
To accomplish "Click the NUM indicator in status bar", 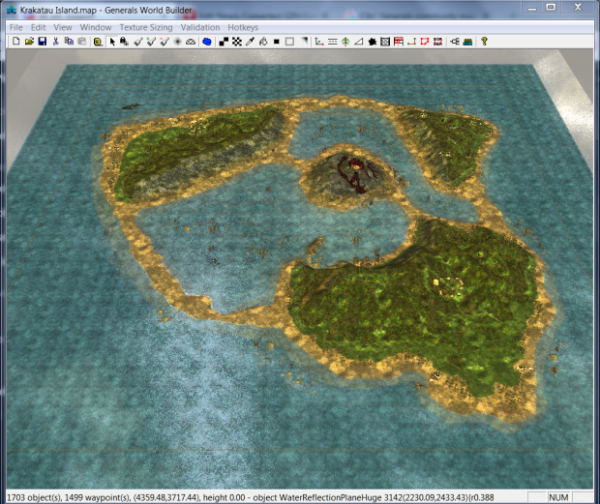I will (x=558, y=497).
